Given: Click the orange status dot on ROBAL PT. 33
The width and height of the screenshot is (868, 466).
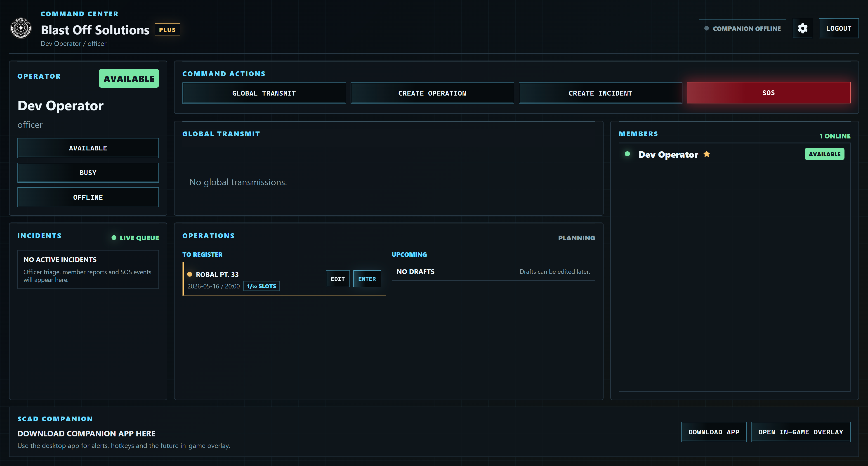Looking at the screenshot, I should pyautogui.click(x=190, y=274).
